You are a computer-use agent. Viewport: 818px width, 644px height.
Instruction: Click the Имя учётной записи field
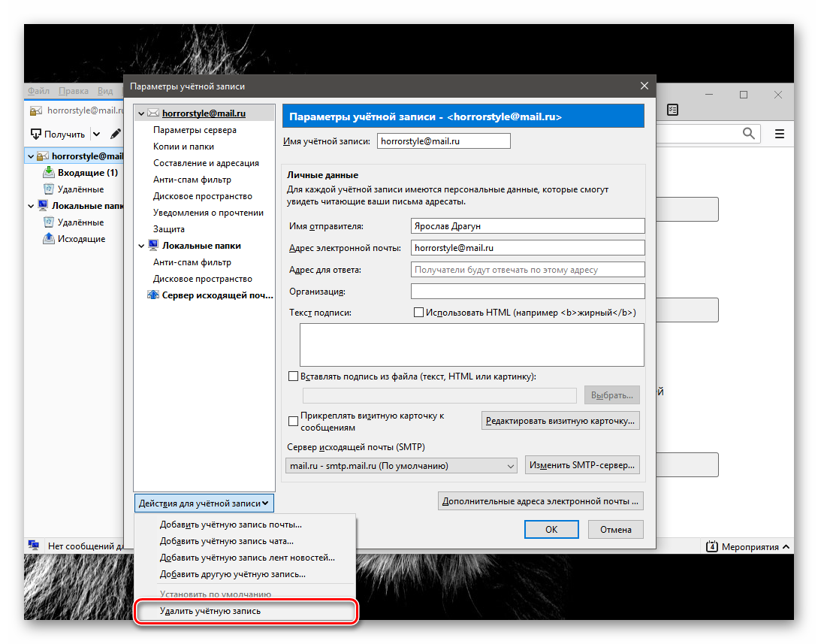coord(444,141)
